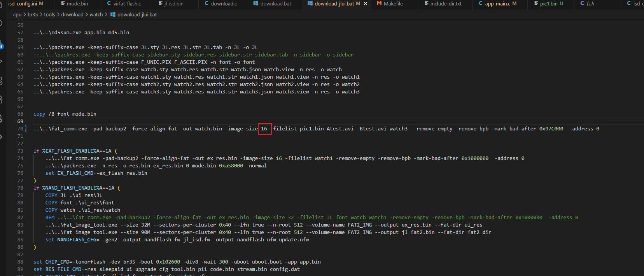Click line number 73 in the gutter

coord(20,151)
